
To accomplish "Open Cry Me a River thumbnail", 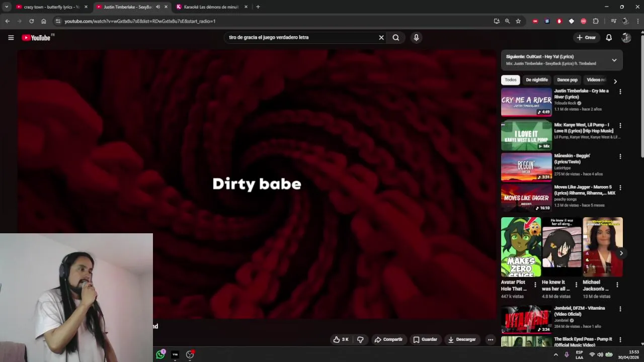I will click(526, 102).
